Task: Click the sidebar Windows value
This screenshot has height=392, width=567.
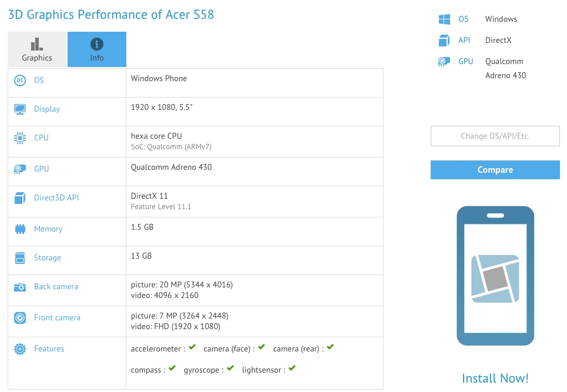Action: [501, 19]
